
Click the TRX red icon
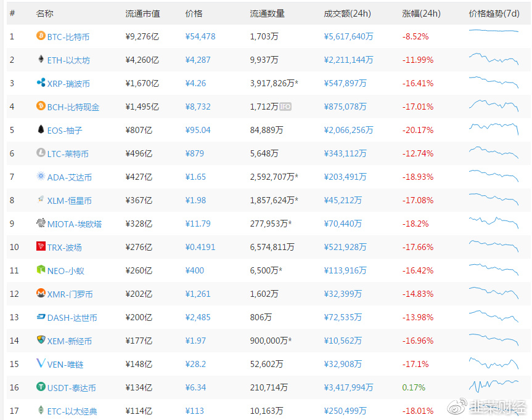pyautogui.click(x=41, y=246)
